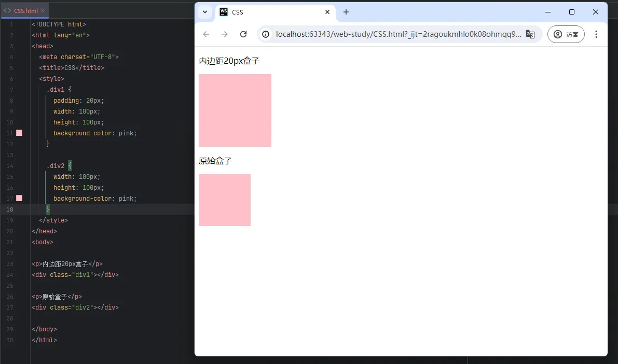Click the pink color swatch beside line 11
This screenshot has width=618, height=364.
19,133
